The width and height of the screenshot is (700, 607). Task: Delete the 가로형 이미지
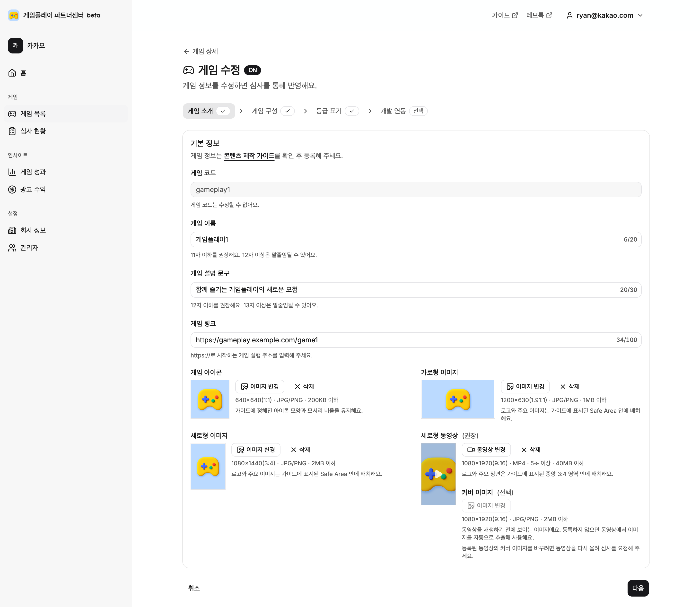coord(570,387)
